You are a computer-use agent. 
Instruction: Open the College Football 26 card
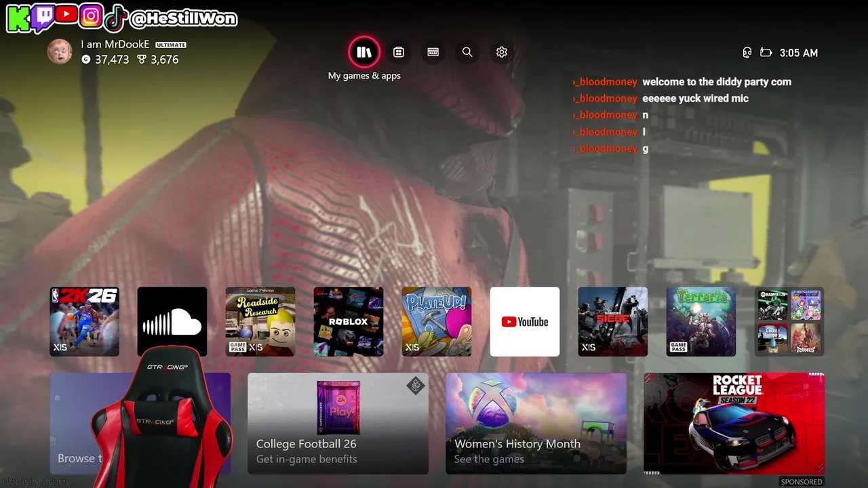point(338,424)
